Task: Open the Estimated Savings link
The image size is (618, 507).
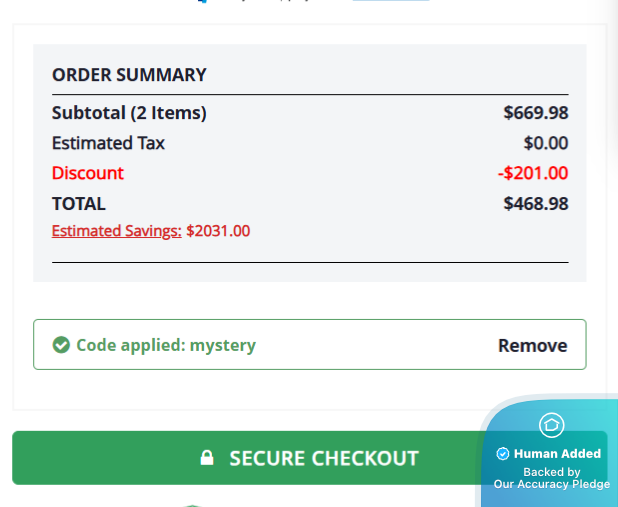Action: point(116,231)
